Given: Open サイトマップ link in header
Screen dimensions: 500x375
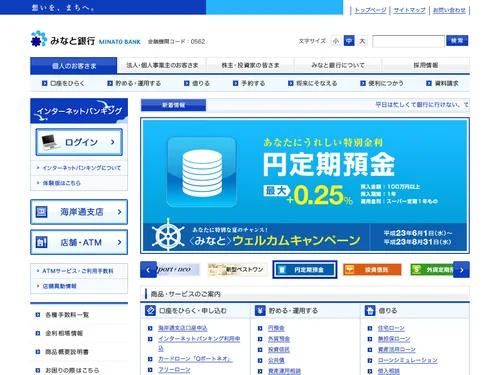Looking at the screenshot, I should [x=409, y=10].
